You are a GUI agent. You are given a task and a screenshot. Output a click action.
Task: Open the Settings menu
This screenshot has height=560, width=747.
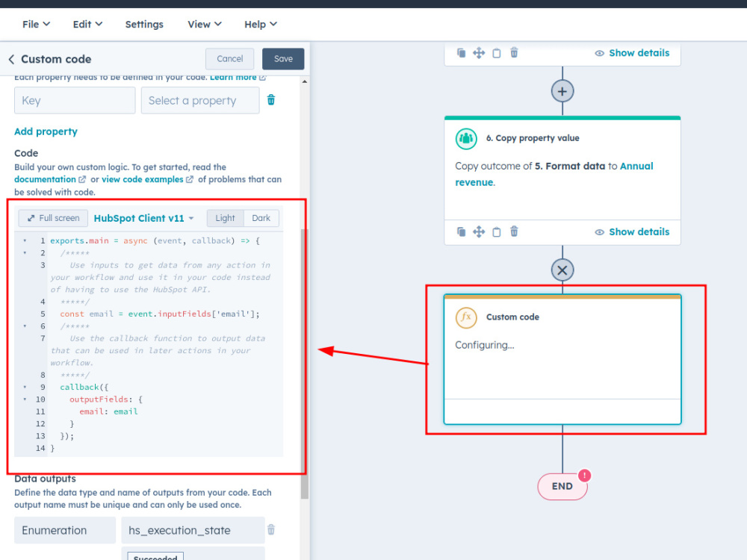click(144, 24)
